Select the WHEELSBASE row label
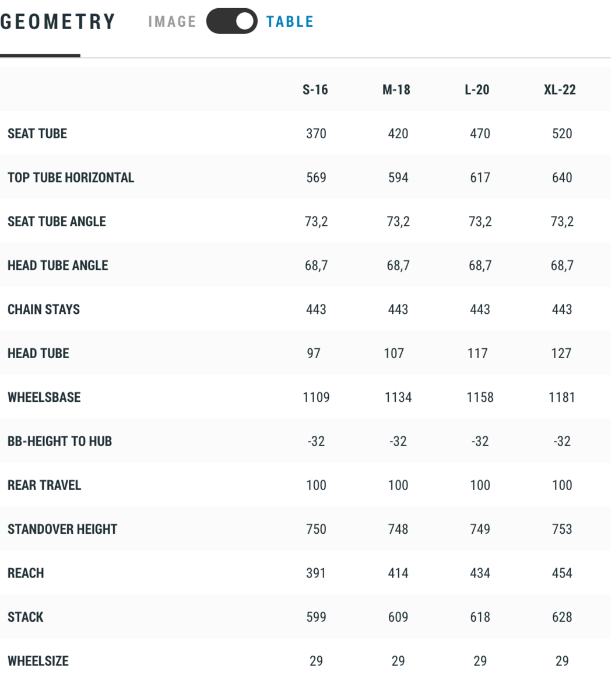The image size is (615, 700). [44, 397]
